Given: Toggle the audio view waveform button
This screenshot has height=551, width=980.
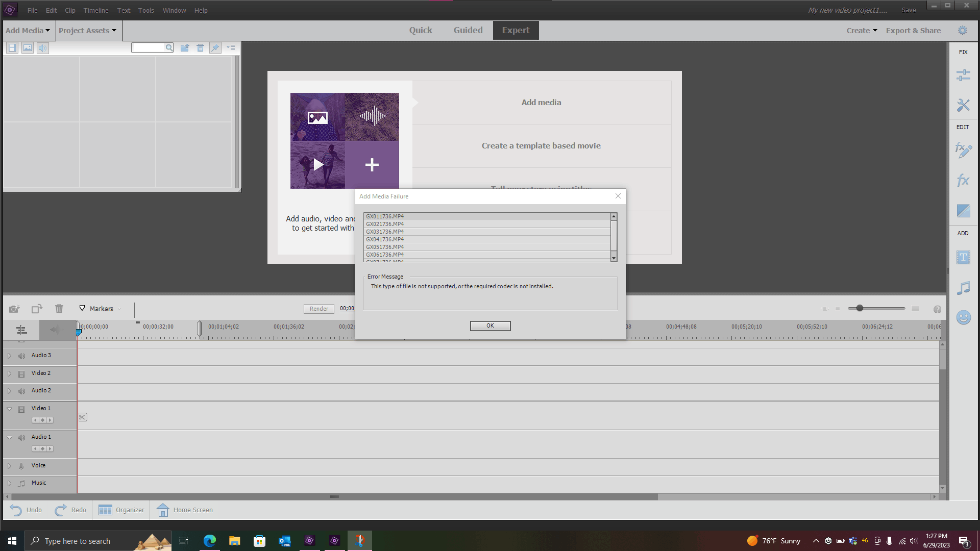Looking at the screenshot, I should pyautogui.click(x=57, y=330).
